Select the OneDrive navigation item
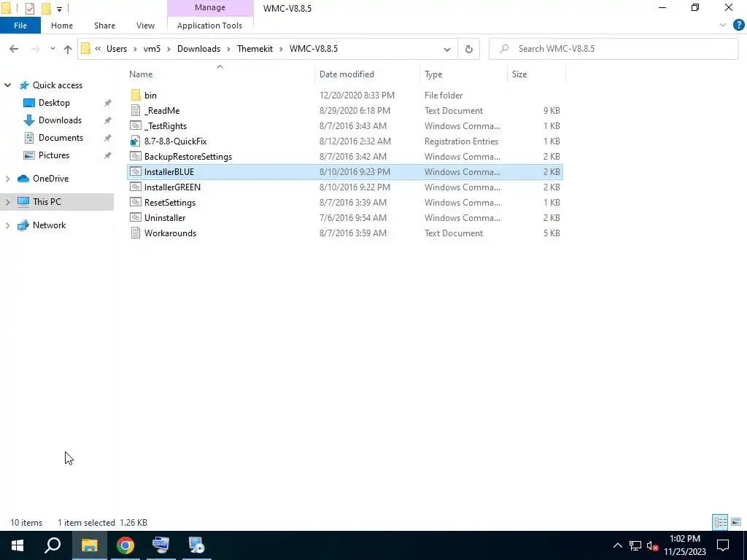 click(x=50, y=179)
